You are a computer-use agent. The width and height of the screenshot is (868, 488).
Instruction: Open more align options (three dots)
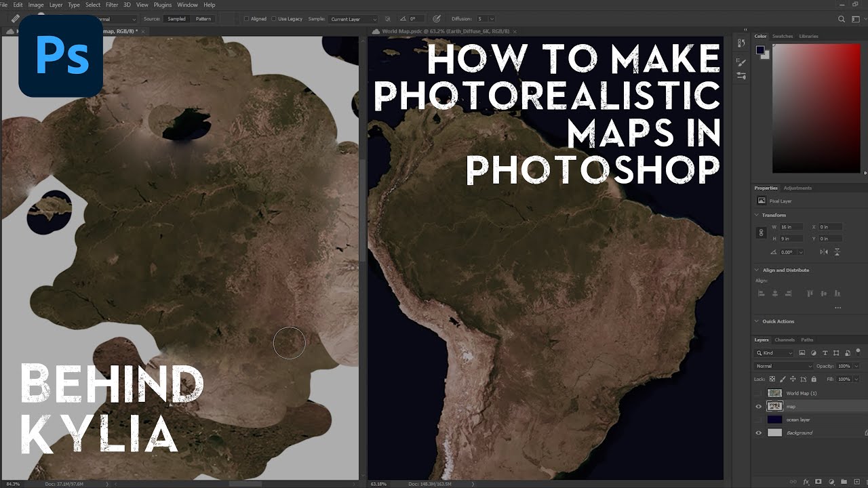point(837,308)
